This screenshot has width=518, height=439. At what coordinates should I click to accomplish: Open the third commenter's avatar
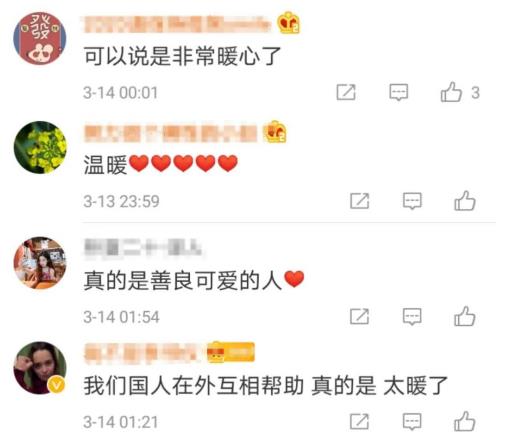click(40, 263)
